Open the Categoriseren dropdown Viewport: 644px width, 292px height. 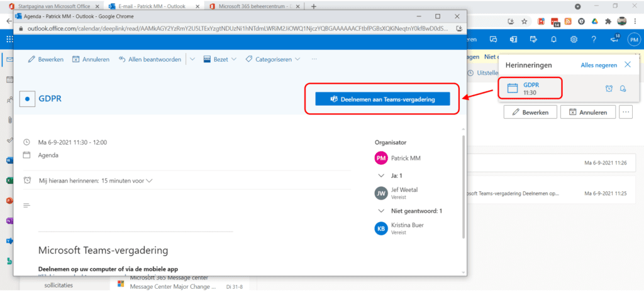coord(273,59)
